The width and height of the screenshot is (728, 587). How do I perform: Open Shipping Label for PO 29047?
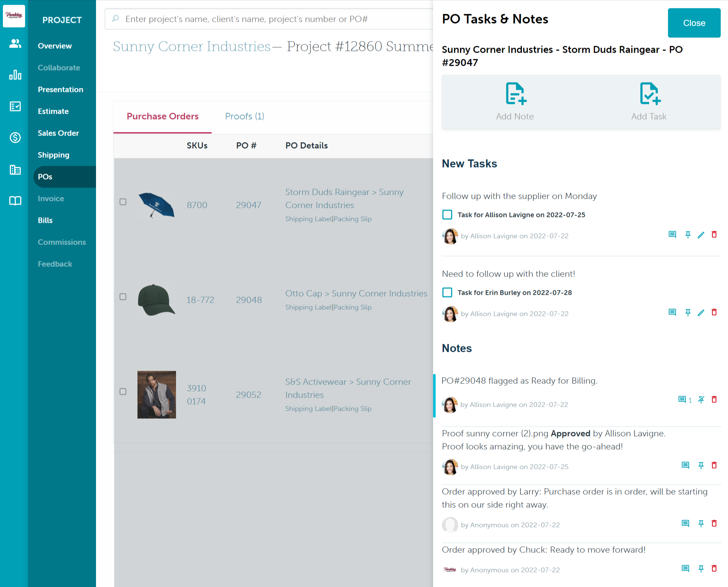309,219
